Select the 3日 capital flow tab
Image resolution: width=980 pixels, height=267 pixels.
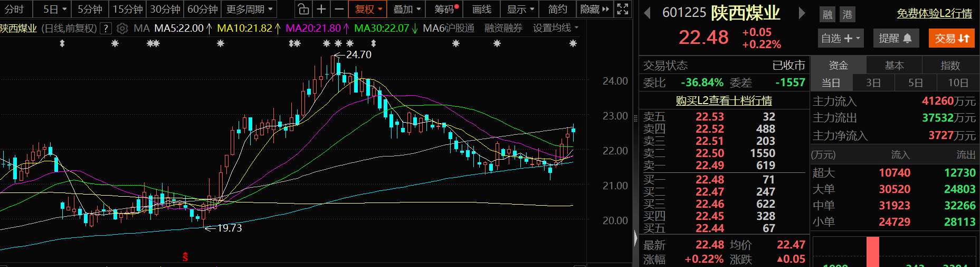pos(873,82)
